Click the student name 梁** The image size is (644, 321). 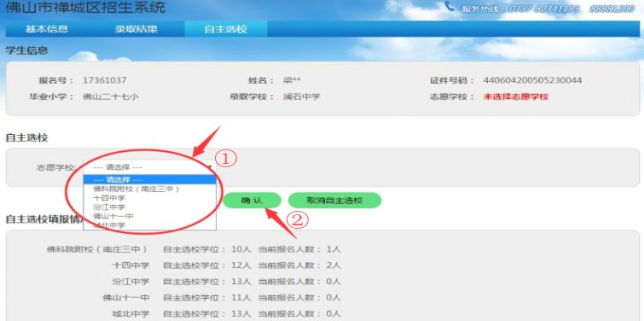(292, 80)
